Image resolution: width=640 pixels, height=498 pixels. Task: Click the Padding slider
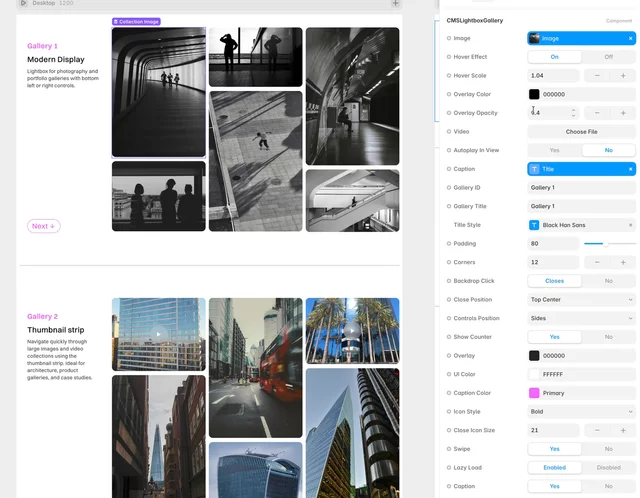[x=610, y=244]
